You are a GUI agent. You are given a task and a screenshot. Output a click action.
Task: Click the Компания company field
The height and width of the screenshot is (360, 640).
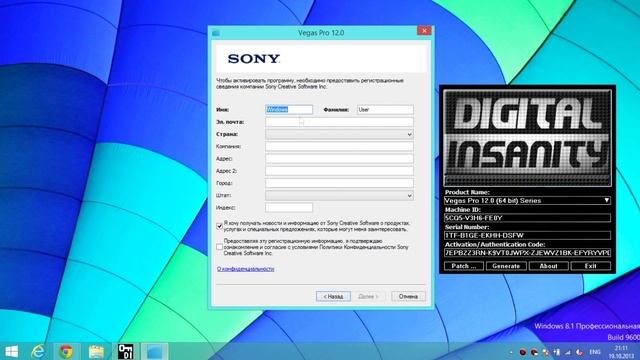tap(339, 146)
